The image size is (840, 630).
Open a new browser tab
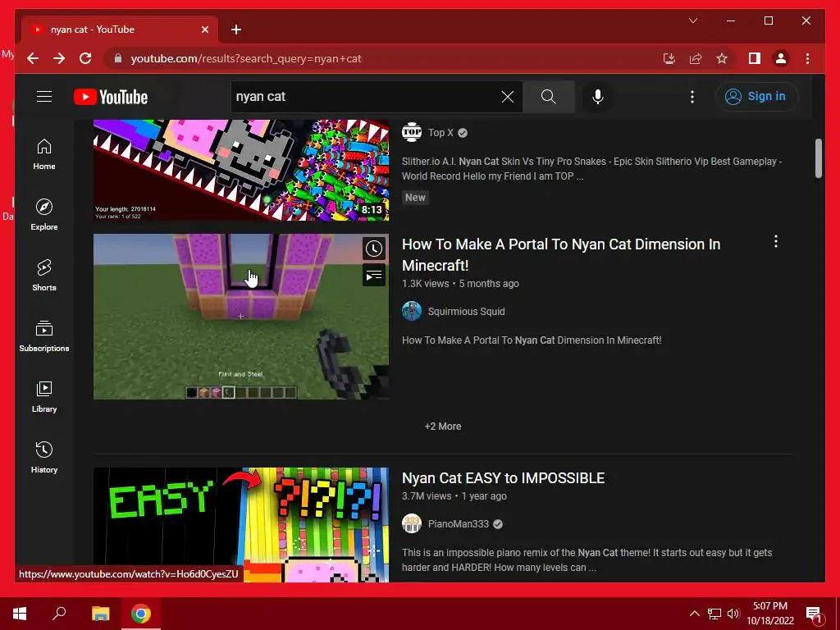(x=236, y=30)
